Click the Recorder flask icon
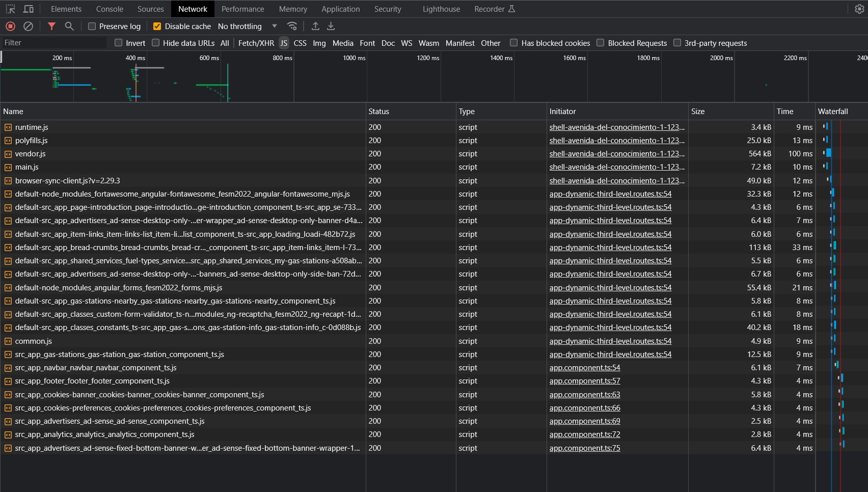This screenshot has width=868, height=492. [512, 9]
